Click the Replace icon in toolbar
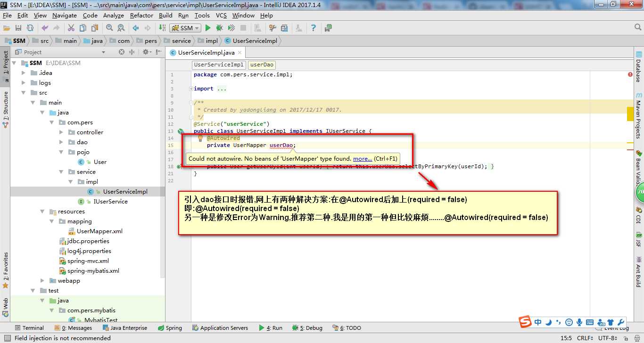 [121, 28]
